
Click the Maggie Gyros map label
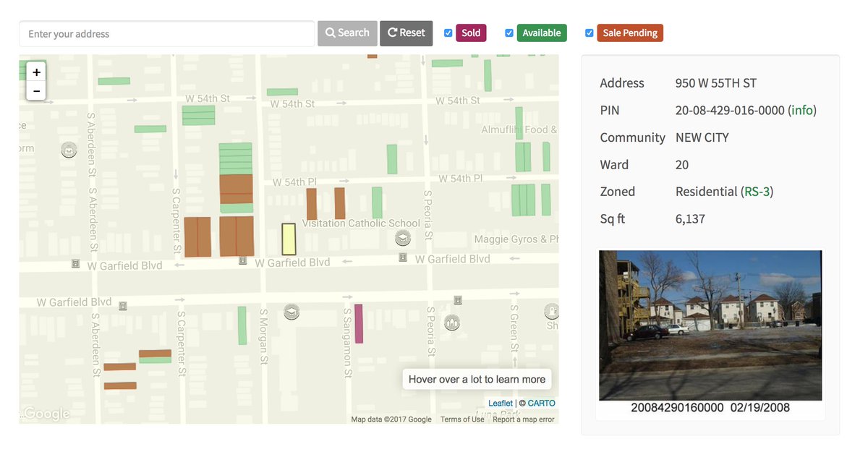[x=516, y=239]
